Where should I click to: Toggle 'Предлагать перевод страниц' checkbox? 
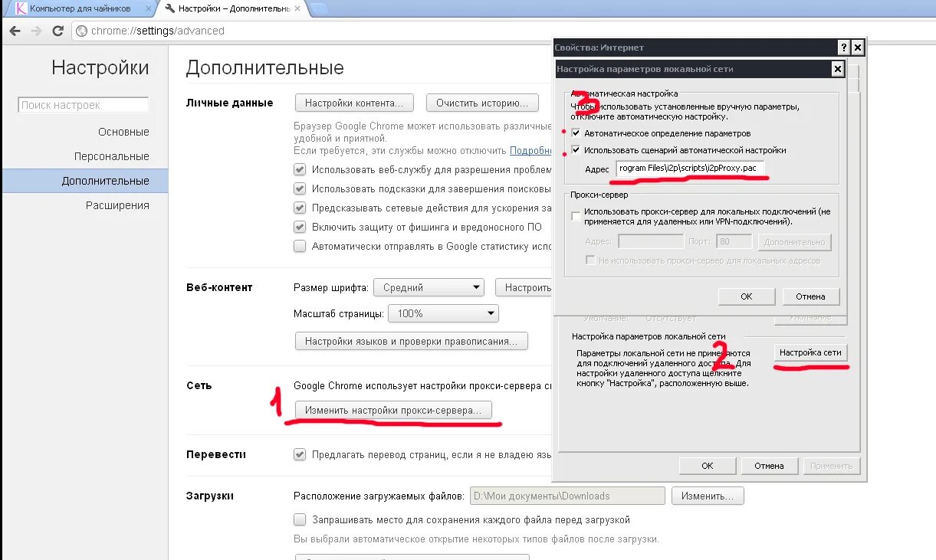(300, 454)
